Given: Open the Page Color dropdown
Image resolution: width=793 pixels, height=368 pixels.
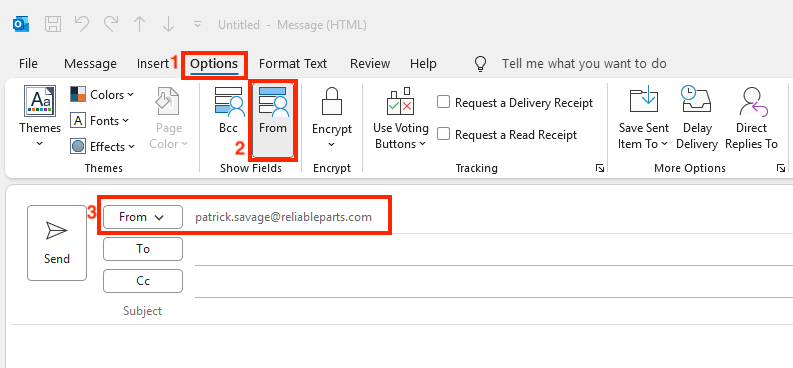Looking at the screenshot, I should (168, 117).
